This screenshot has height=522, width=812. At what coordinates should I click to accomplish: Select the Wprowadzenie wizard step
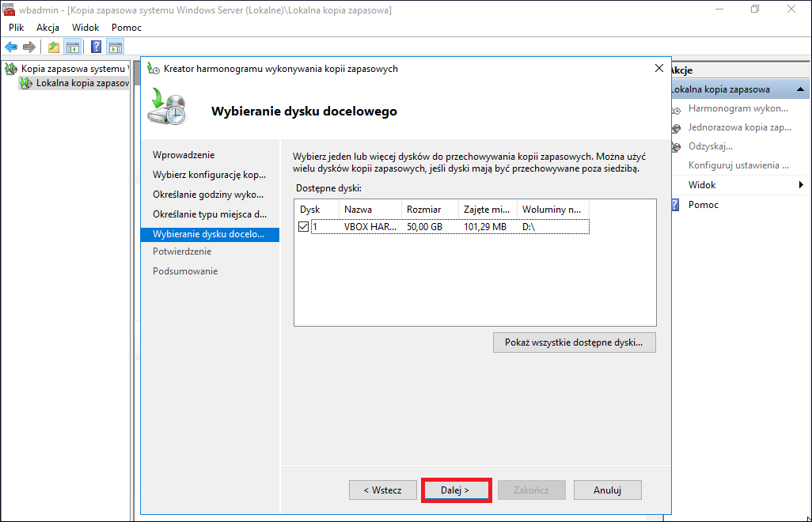184,155
